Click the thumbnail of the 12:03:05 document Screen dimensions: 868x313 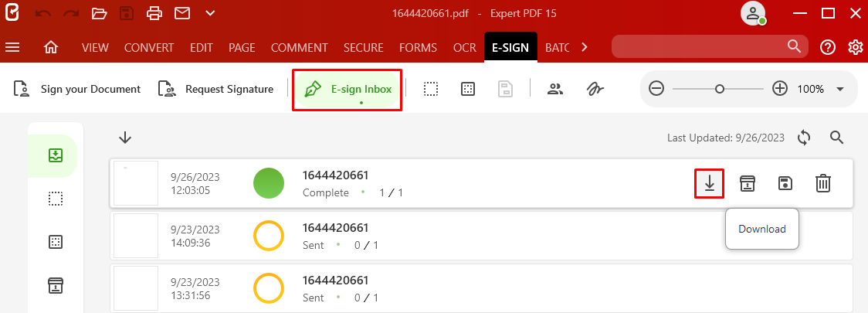coord(136,184)
